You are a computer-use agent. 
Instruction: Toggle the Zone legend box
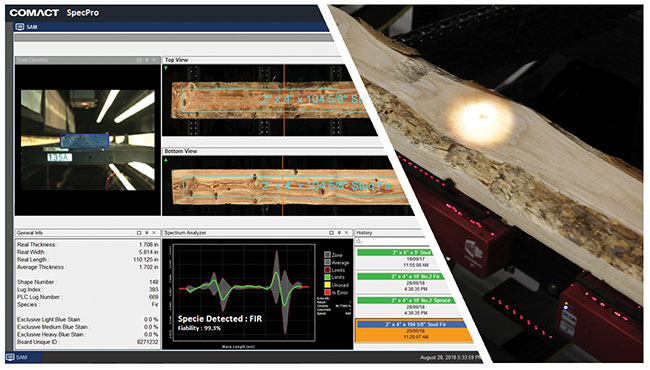click(327, 255)
